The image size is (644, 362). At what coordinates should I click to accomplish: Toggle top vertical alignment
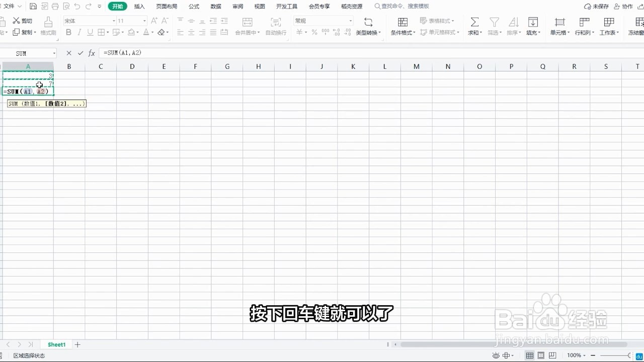[x=180, y=21]
